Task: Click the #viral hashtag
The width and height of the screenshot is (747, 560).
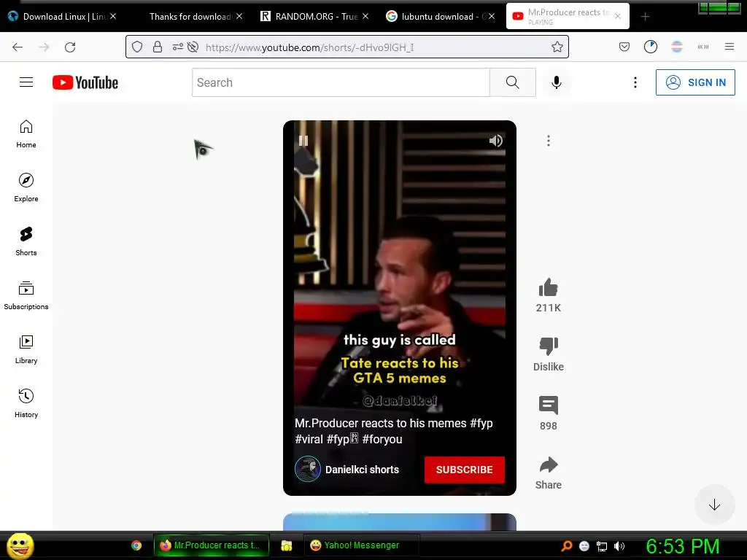Action: click(309, 439)
